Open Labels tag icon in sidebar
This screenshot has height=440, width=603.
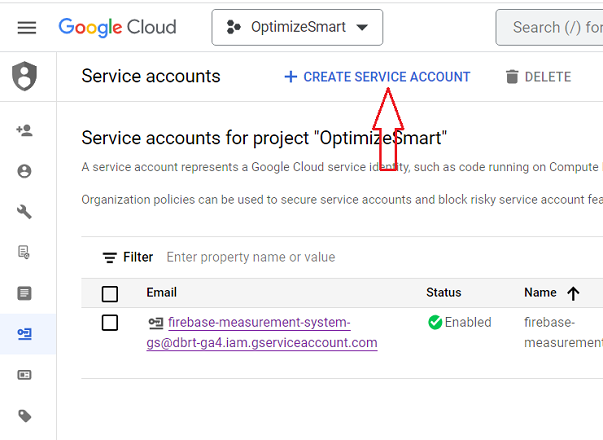(25, 416)
